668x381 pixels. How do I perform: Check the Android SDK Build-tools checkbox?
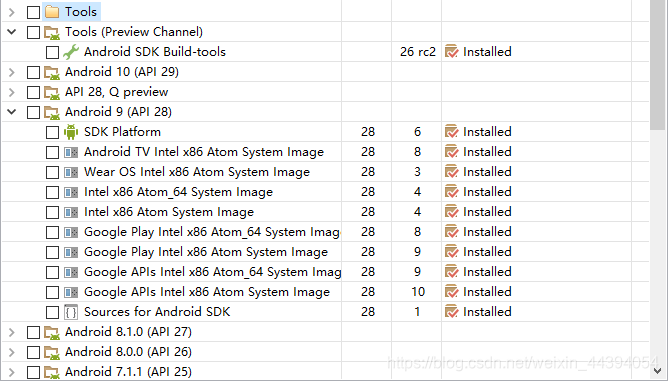click(52, 52)
